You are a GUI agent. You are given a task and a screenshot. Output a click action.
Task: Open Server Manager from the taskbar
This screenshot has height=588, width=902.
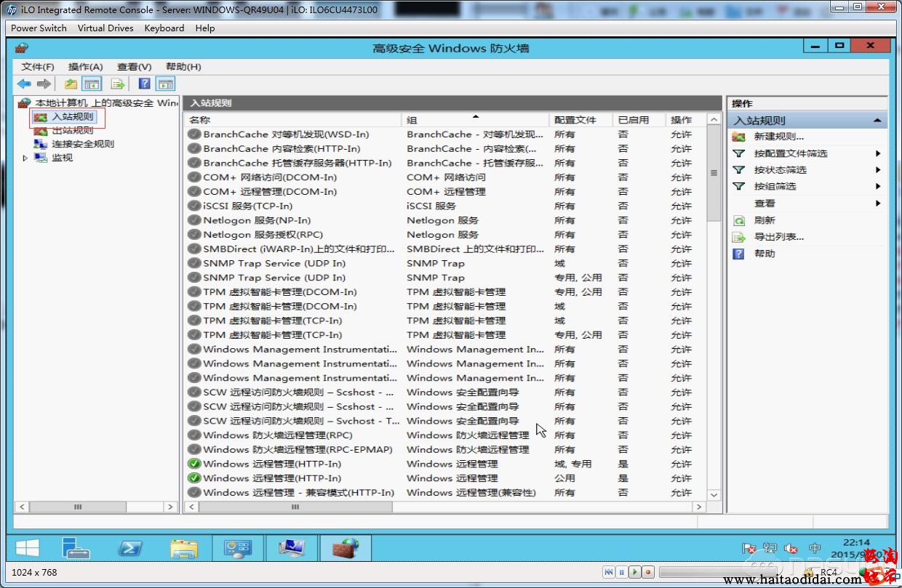(x=76, y=548)
